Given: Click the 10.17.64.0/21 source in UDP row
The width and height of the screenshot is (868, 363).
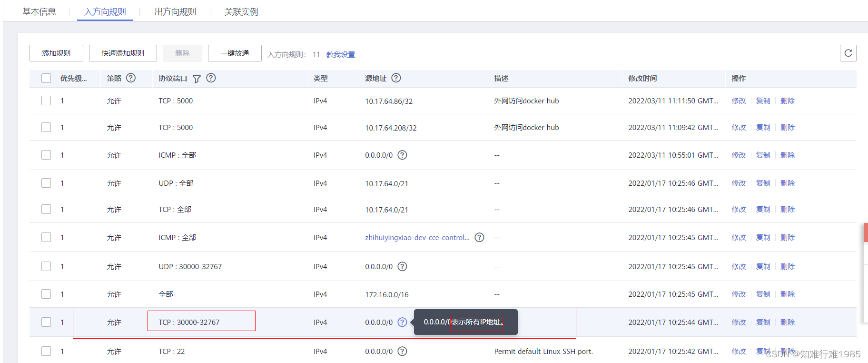Looking at the screenshot, I should (x=386, y=183).
